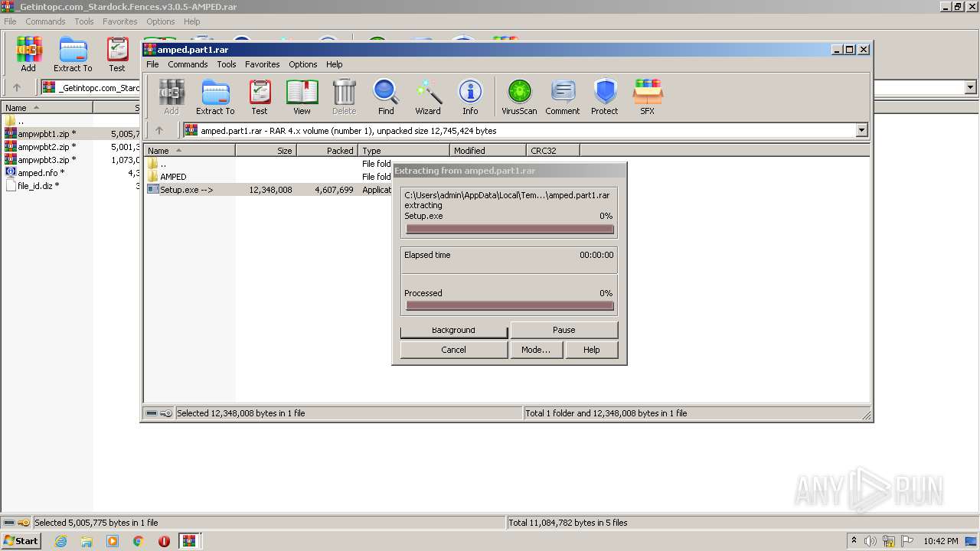Open Commands menu in amped.part1.rar window

188,64
